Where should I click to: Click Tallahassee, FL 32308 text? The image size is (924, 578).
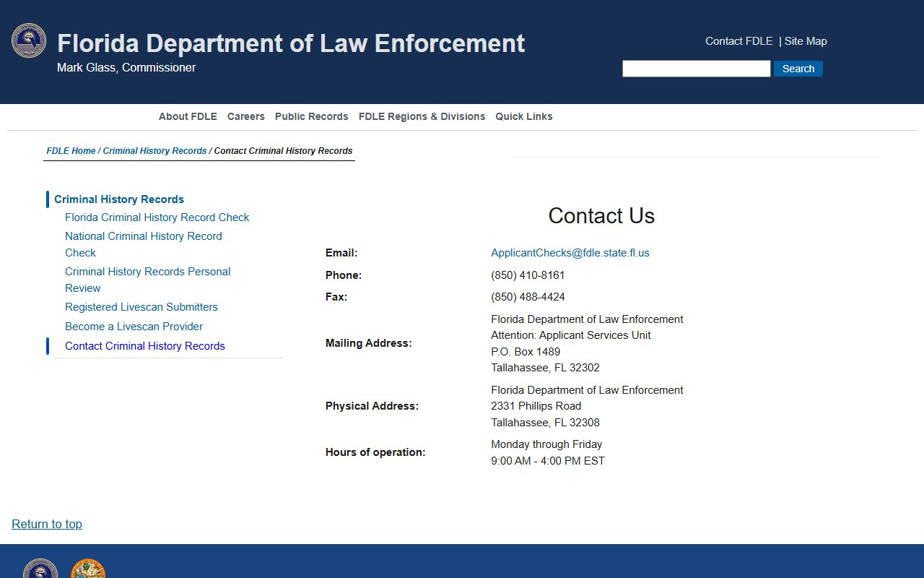click(x=545, y=423)
